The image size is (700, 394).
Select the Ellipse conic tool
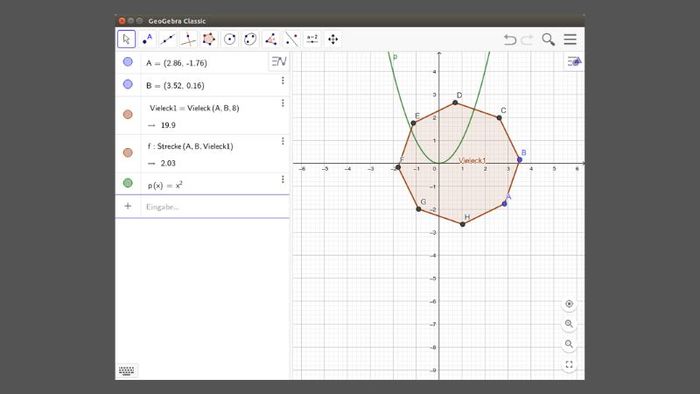[250, 39]
